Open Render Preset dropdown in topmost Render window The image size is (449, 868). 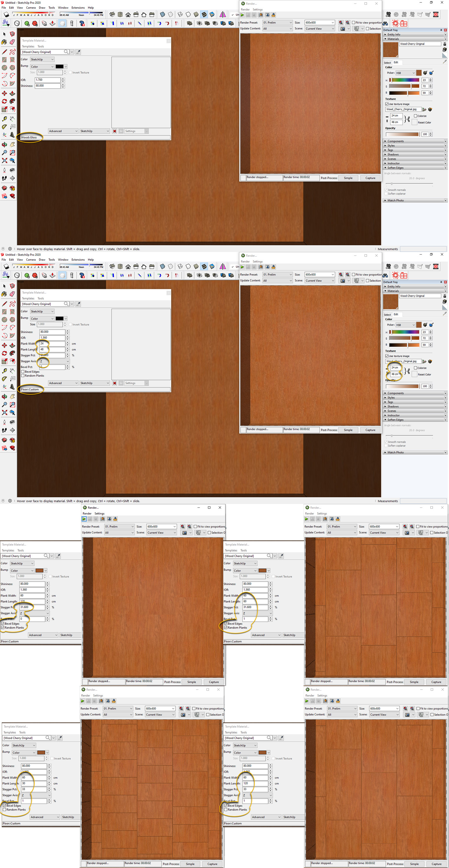278,22
